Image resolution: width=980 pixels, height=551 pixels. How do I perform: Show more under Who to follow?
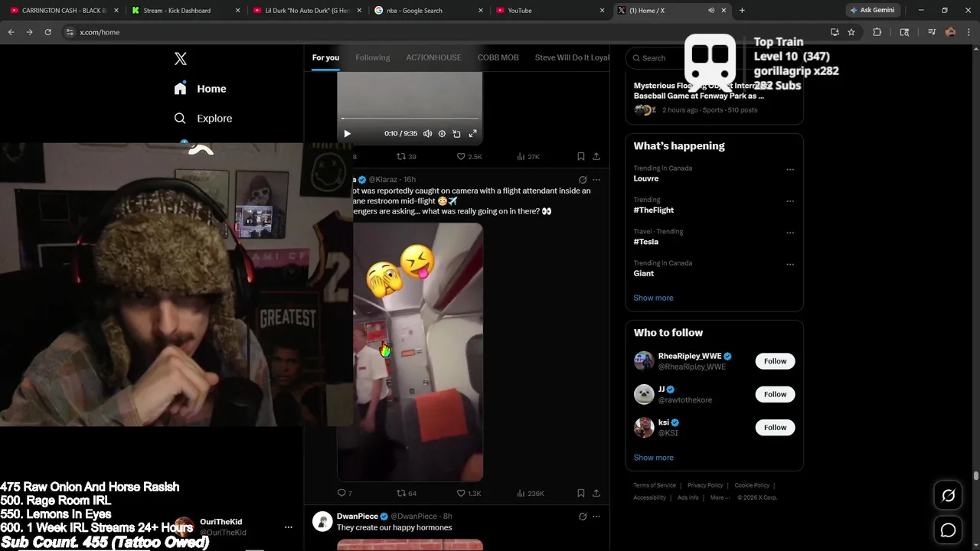653,458
